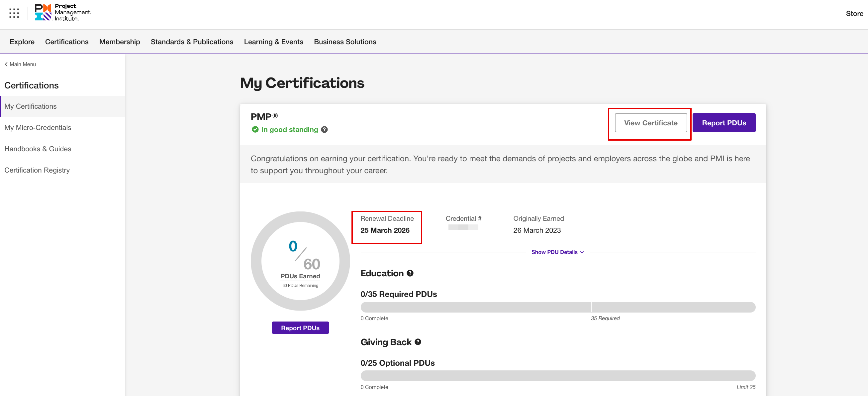Viewport: 868px width, 396px height.
Task: Click the 60 PDUs Remaining label
Action: coord(300,285)
